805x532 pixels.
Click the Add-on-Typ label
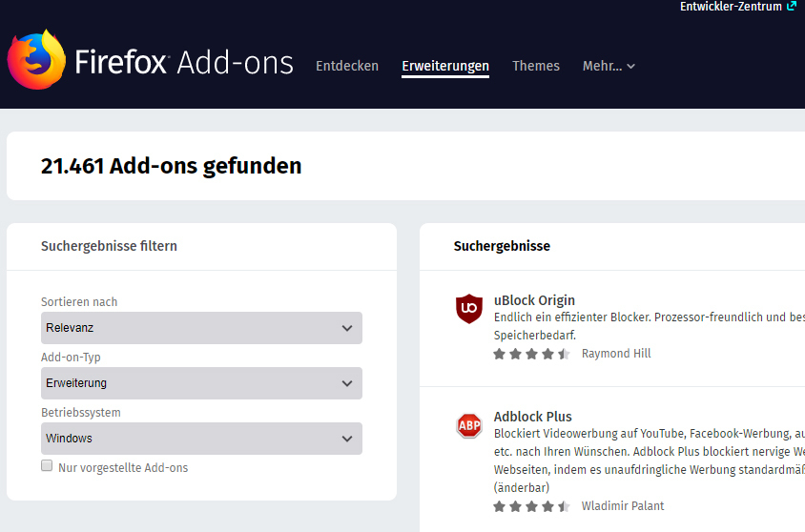pyautogui.click(x=71, y=358)
